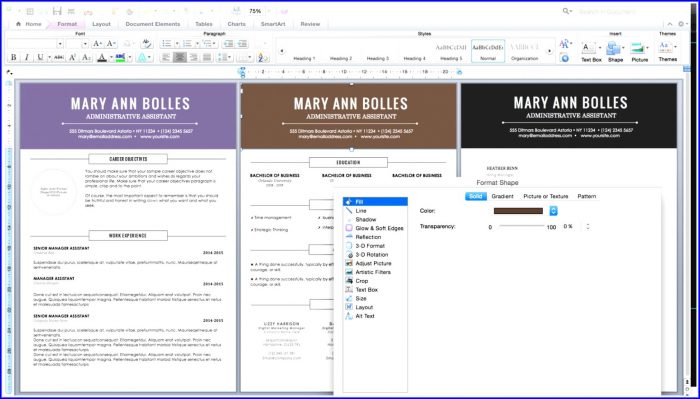This screenshot has height=399, width=700.
Task: Open the font color dropdown arrow
Action: pyautogui.click(x=111, y=57)
